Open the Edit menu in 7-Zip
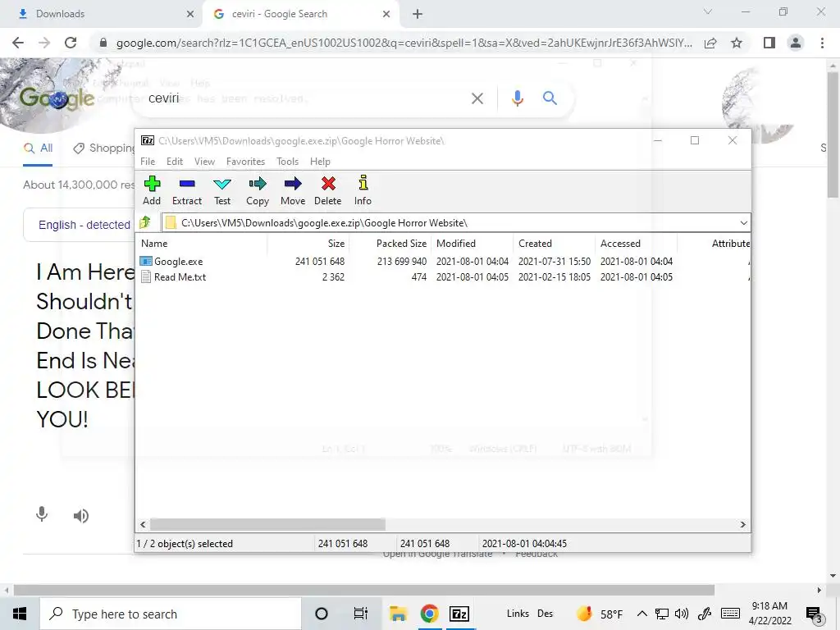 (175, 162)
